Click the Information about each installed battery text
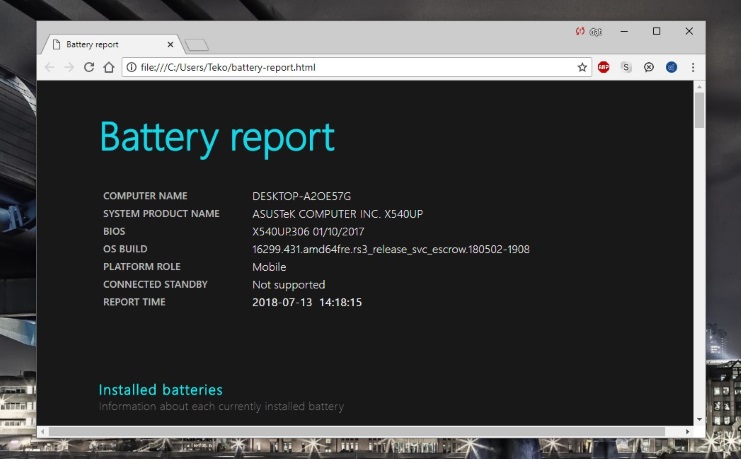The width and height of the screenshot is (741, 459). click(221, 407)
